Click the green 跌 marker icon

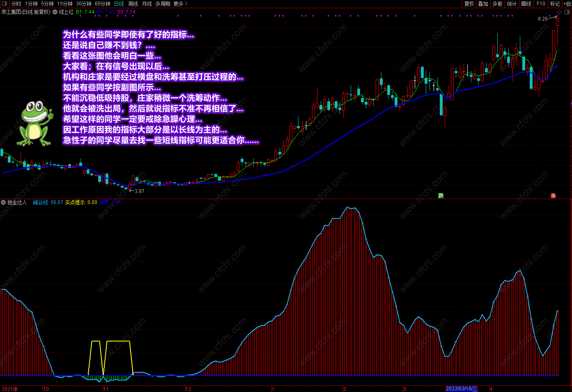pos(441,195)
